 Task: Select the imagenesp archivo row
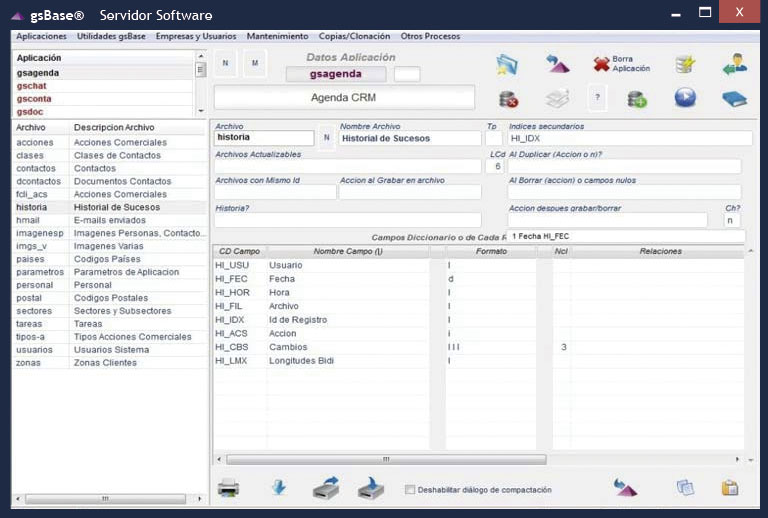(110, 233)
